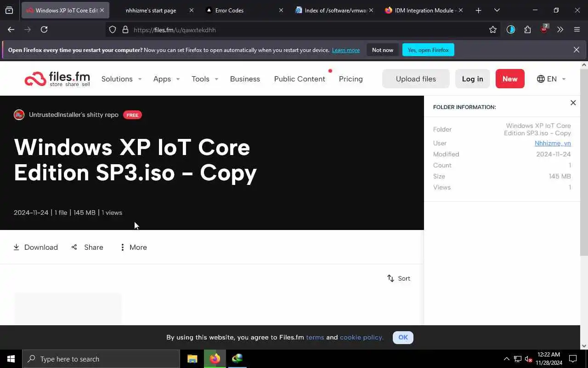Show more toolbar tools overflow chevron

(560, 29)
